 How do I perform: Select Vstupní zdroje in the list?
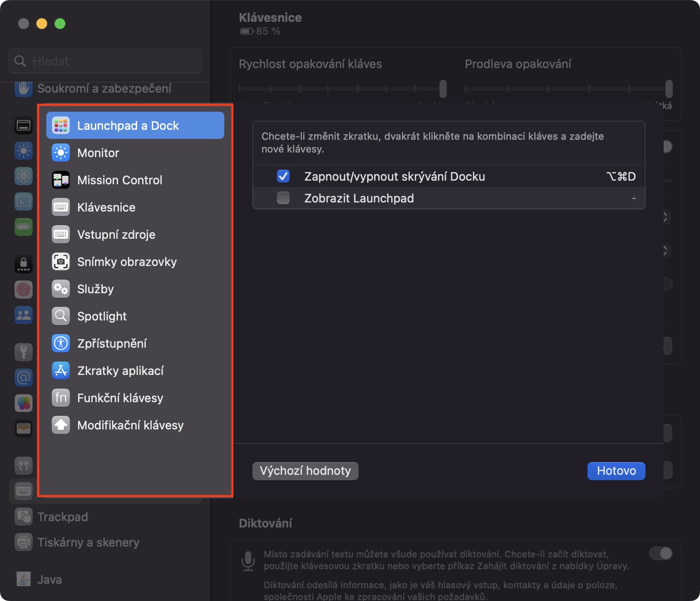(x=116, y=235)
